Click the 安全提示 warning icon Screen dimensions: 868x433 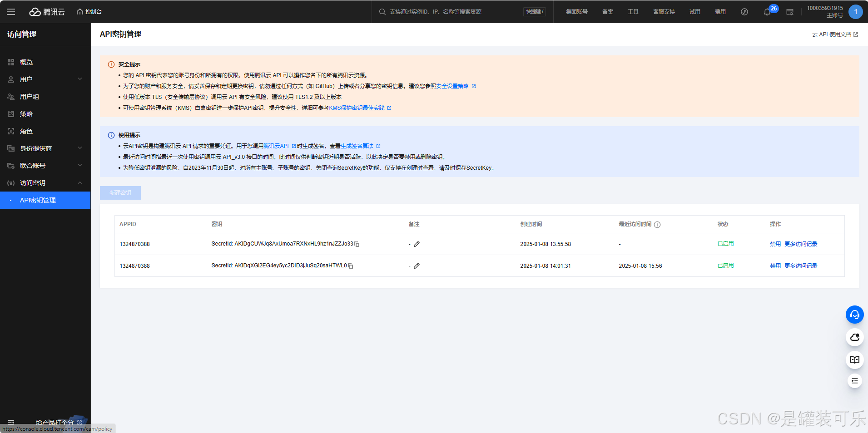tap(111, 64)
